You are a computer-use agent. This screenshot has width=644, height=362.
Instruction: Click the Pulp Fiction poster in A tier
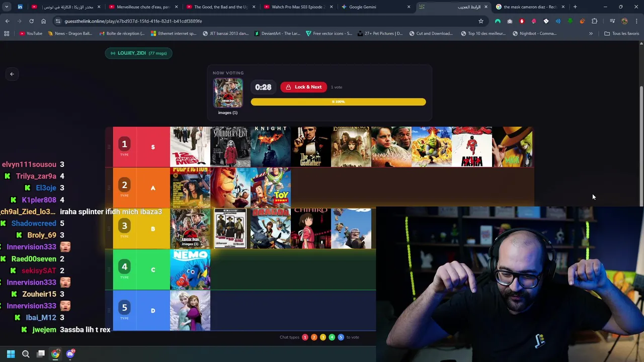click(x=190, y=188)
